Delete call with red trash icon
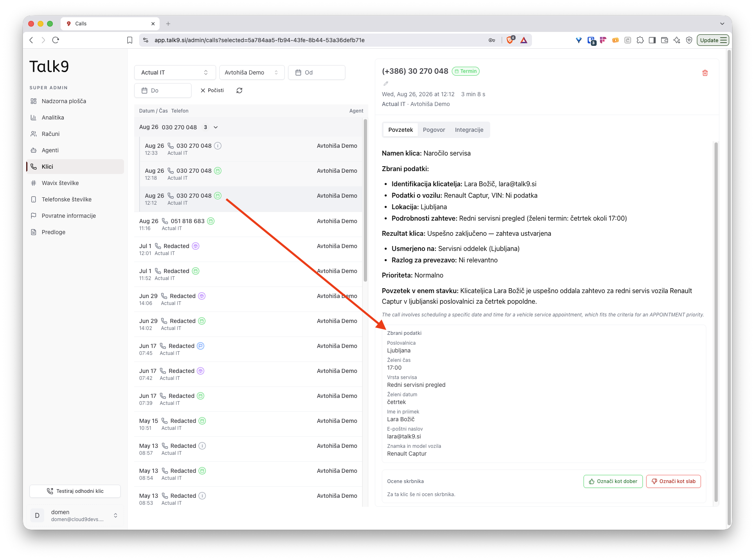 point(705,73)
